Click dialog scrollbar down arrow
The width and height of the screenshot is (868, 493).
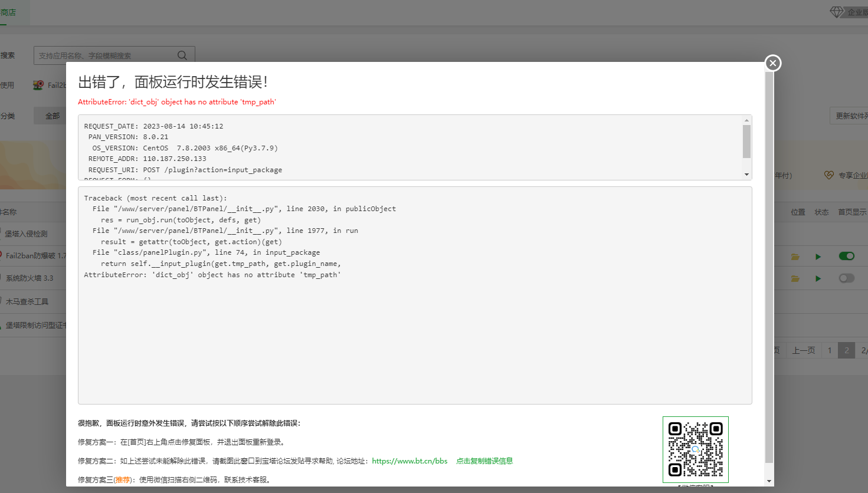pyautogui.click(x=769, y=481)
